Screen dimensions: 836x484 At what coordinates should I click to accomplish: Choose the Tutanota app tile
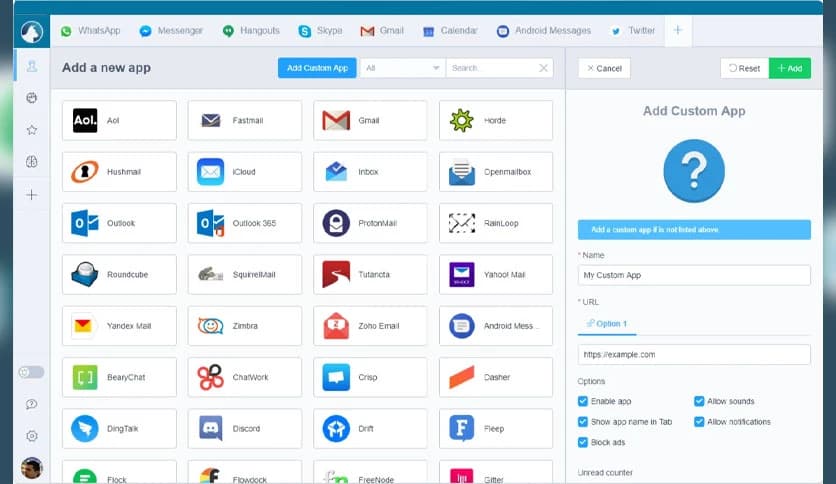click(x=371, y=275)
